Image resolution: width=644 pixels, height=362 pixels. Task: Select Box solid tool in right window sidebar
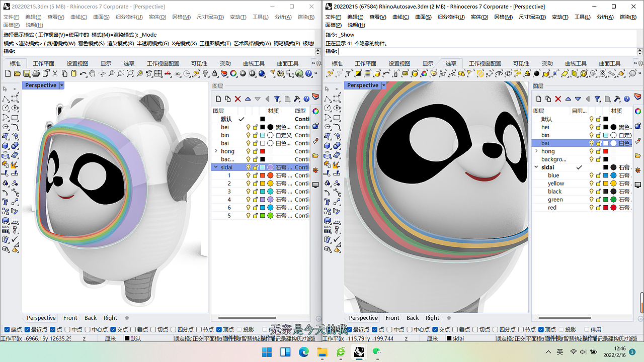pos(328,146)
